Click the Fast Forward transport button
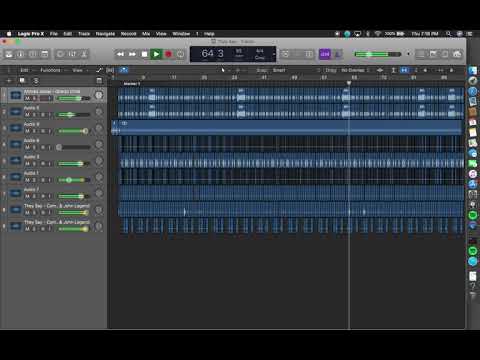480x360 pixels. tap(132, 54)
